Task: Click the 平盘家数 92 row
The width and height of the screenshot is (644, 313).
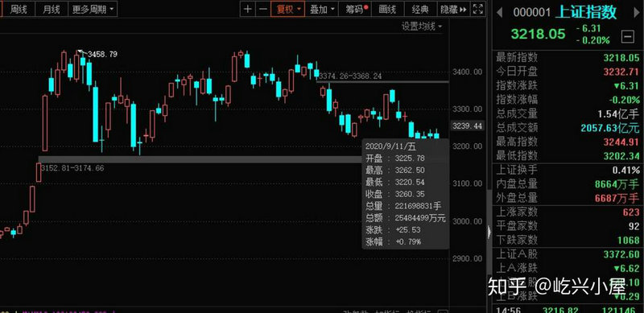Action: point(568,226)
